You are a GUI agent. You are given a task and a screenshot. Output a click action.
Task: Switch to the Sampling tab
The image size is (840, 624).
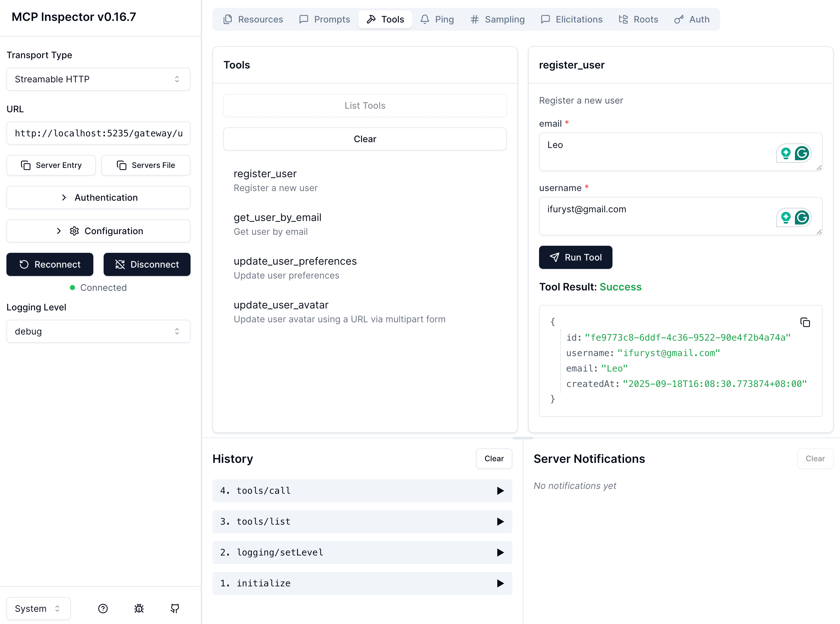pos(497,19)
